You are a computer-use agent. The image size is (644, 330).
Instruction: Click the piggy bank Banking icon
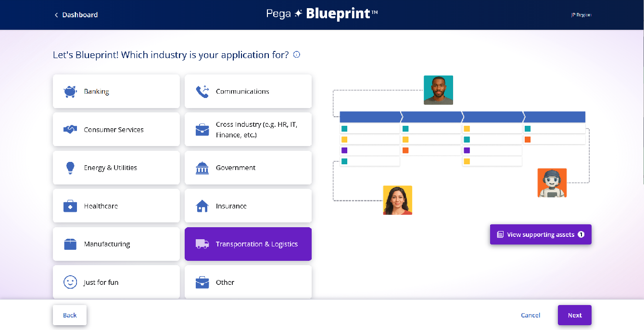pos(70,91)
